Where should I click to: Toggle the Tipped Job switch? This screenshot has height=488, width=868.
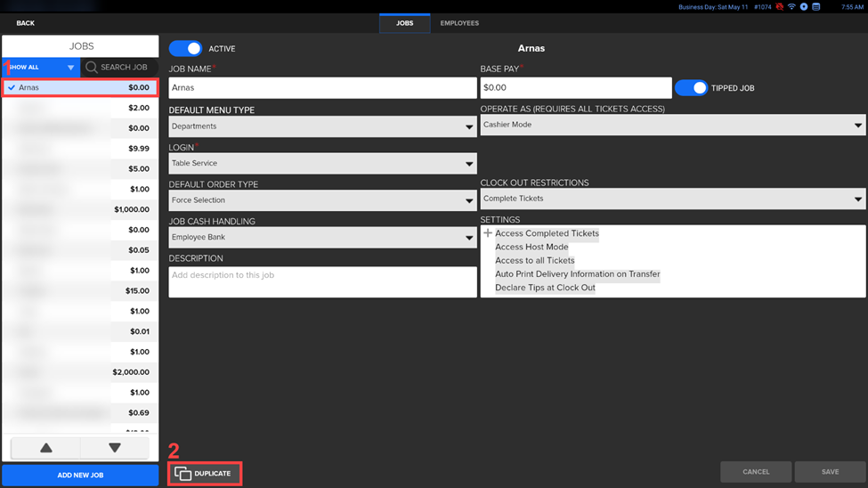691,87
